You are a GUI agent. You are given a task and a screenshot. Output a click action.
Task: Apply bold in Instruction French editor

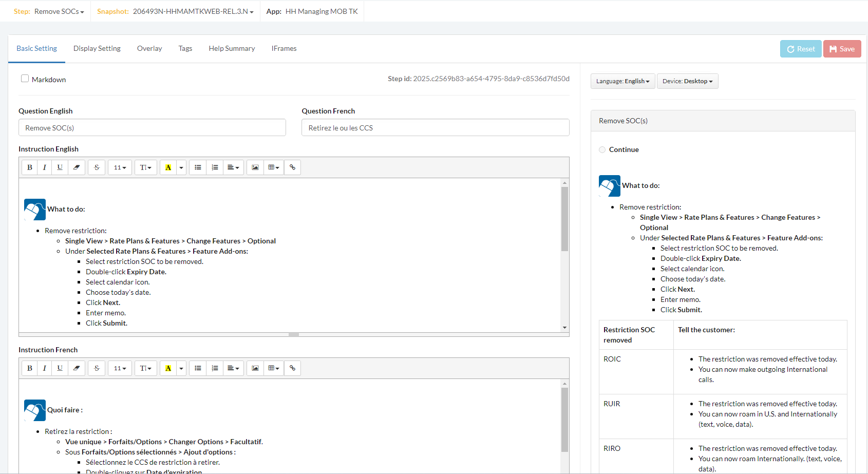pyautogui.click(x=30, y=368)
